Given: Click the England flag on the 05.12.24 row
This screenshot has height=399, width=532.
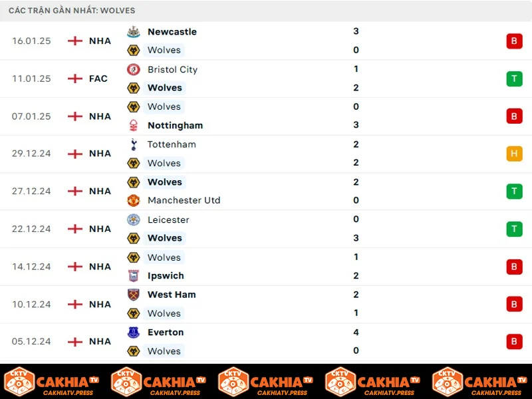Looking at the screenshot, I should coord(75,342).
